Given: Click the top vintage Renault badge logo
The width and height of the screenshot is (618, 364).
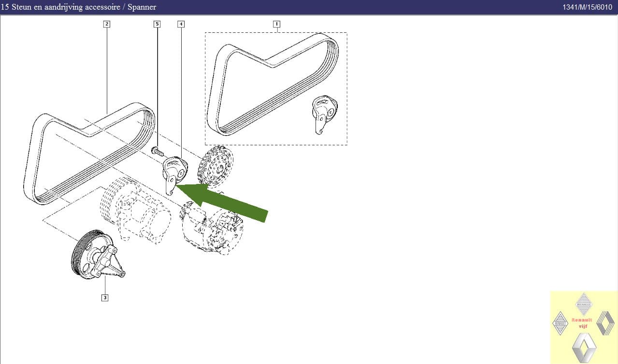Looking at the screenshot, I should click(x=584, y=304).
